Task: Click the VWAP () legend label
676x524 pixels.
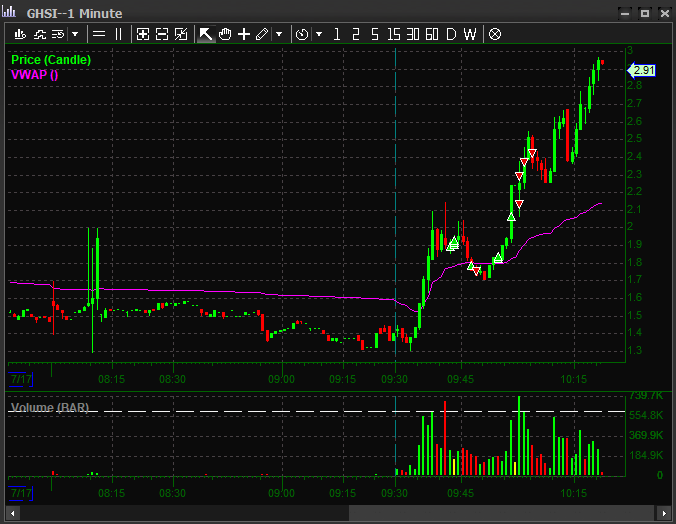Action: (x=34, y=75)
